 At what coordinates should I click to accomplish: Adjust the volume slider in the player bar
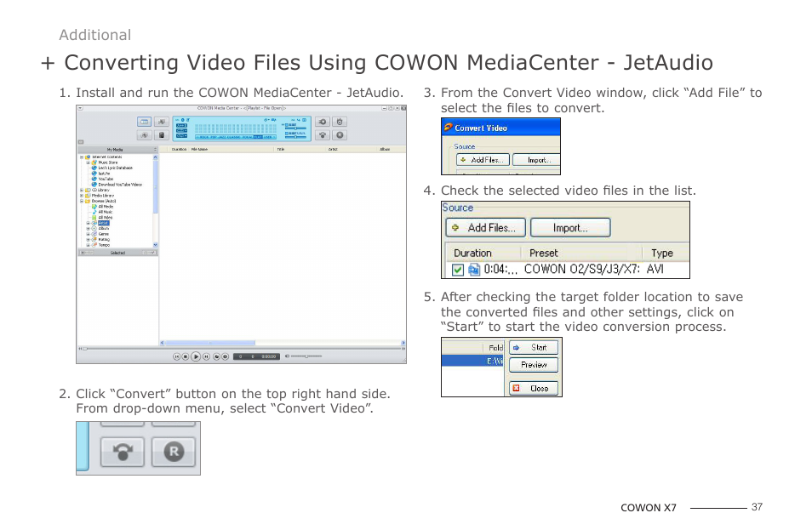click(x=306, y=356)
